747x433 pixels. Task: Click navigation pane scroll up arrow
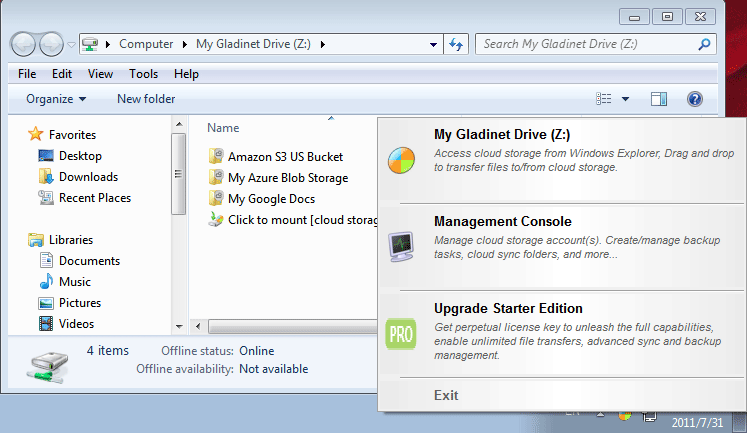pos(179,124)
